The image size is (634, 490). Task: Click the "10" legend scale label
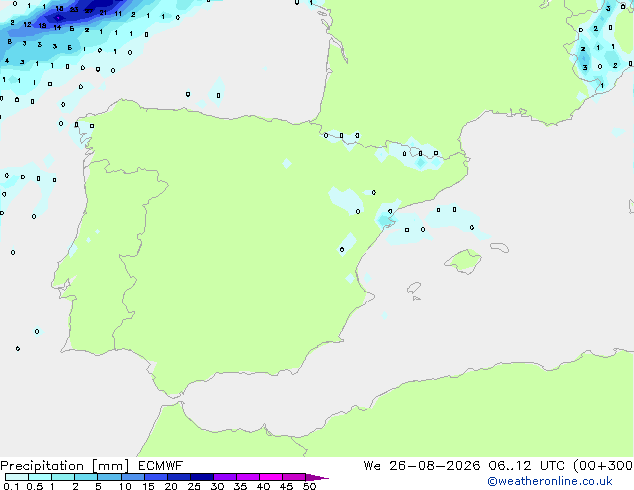(125, 486)
